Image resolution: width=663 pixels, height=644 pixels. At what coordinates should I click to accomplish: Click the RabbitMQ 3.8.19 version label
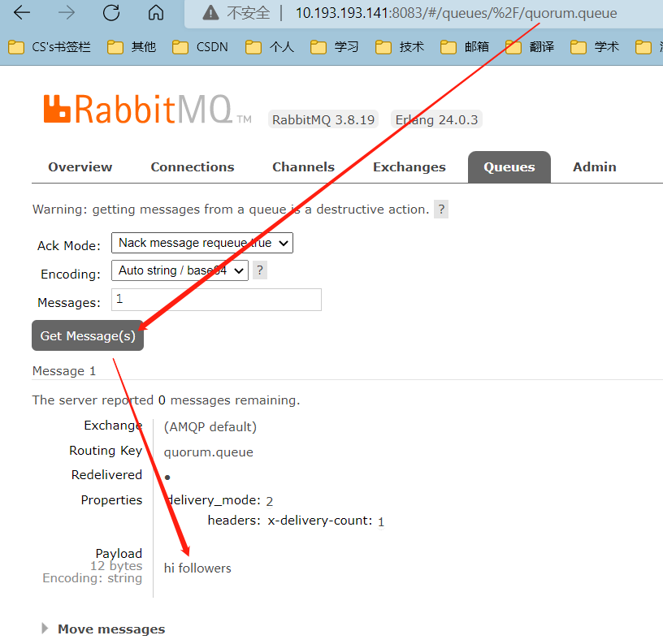(323, 119)
